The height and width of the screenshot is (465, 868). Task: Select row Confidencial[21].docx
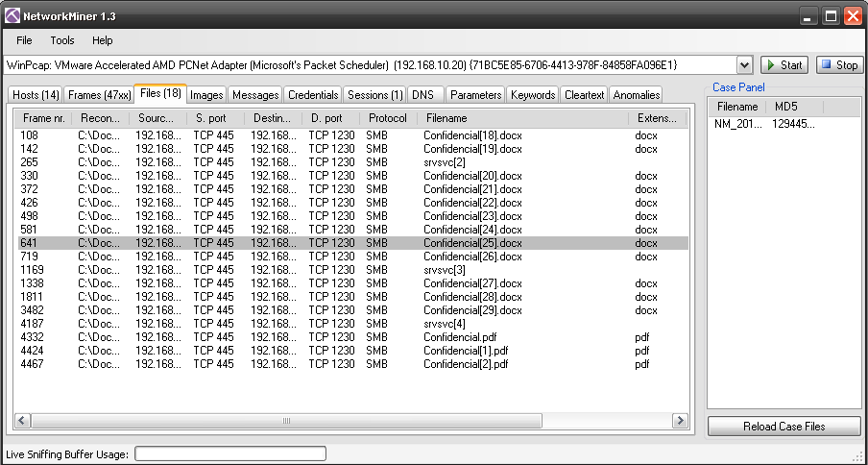point(351,189)
